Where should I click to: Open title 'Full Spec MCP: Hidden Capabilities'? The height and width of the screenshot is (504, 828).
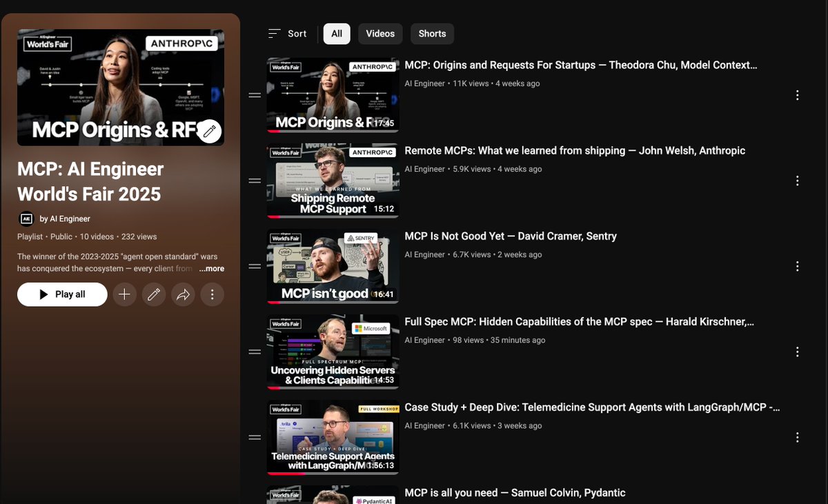tap(580, 322)
